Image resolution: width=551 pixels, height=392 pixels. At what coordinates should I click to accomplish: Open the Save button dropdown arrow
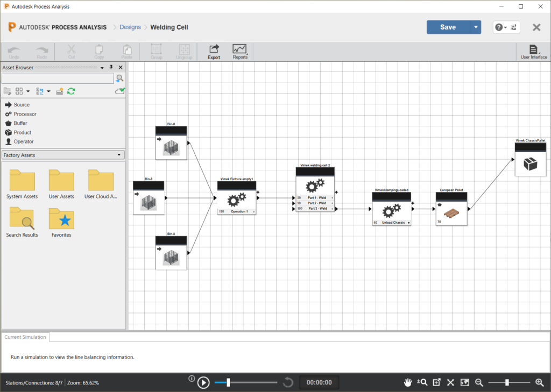coord(476,27)
